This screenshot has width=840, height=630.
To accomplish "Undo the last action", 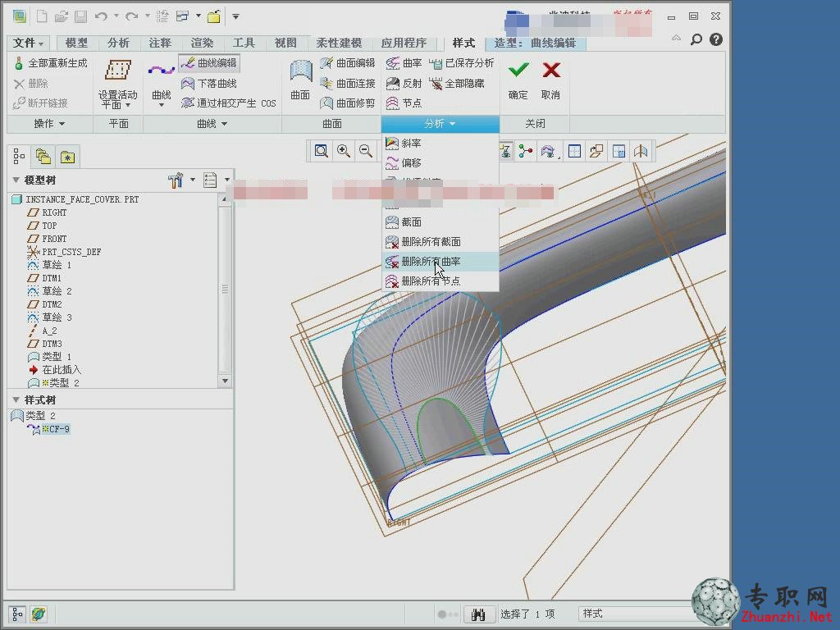I will tap(101, 16).
